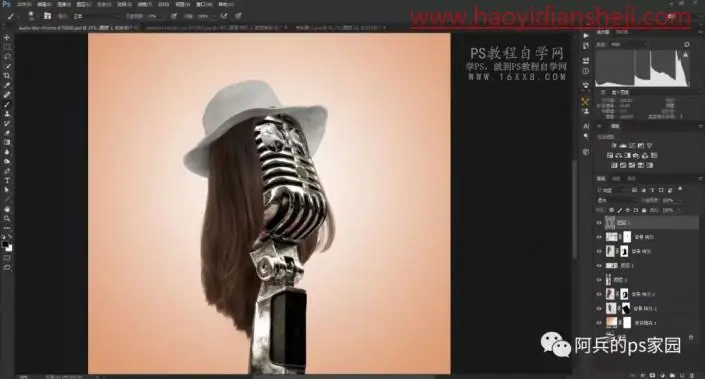Click the delete layer trash icon
The width and height of the screenshot is (705, 379).
[x=692, y=375]
